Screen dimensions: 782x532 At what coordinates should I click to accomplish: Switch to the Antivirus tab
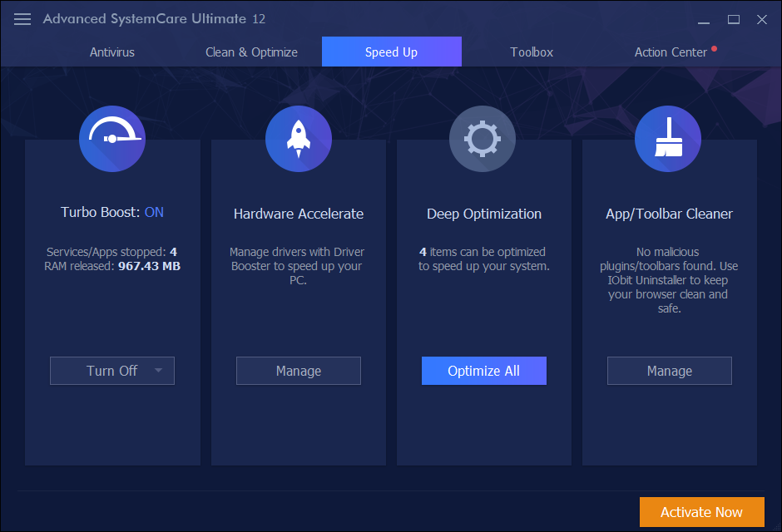click(x=112, y=52)
